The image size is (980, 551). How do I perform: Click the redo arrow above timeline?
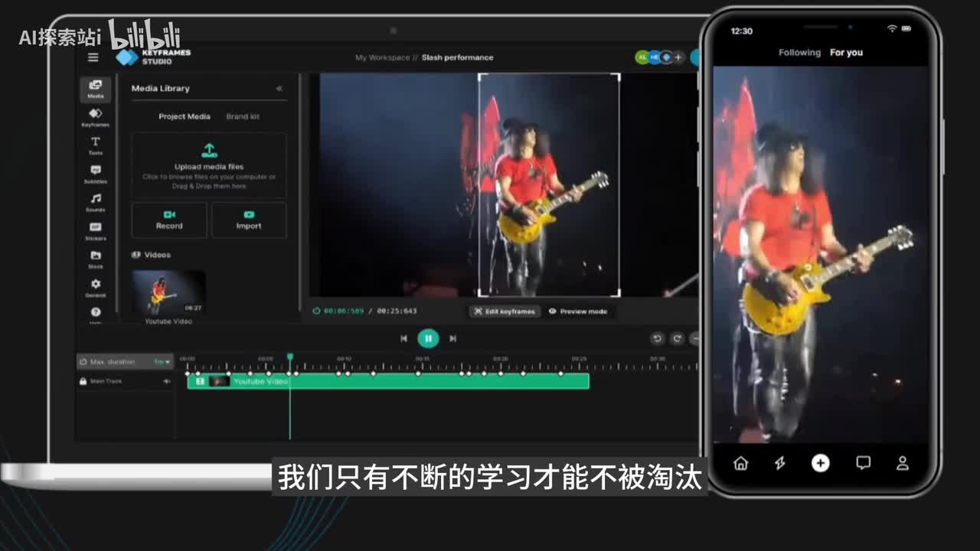pos(677,338)
